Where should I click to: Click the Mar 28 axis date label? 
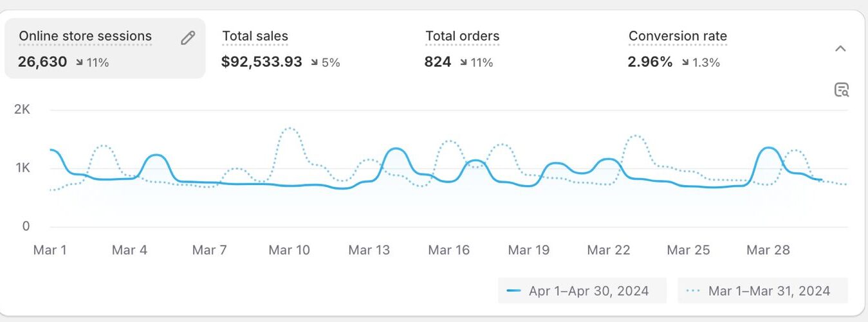(768, 250)
